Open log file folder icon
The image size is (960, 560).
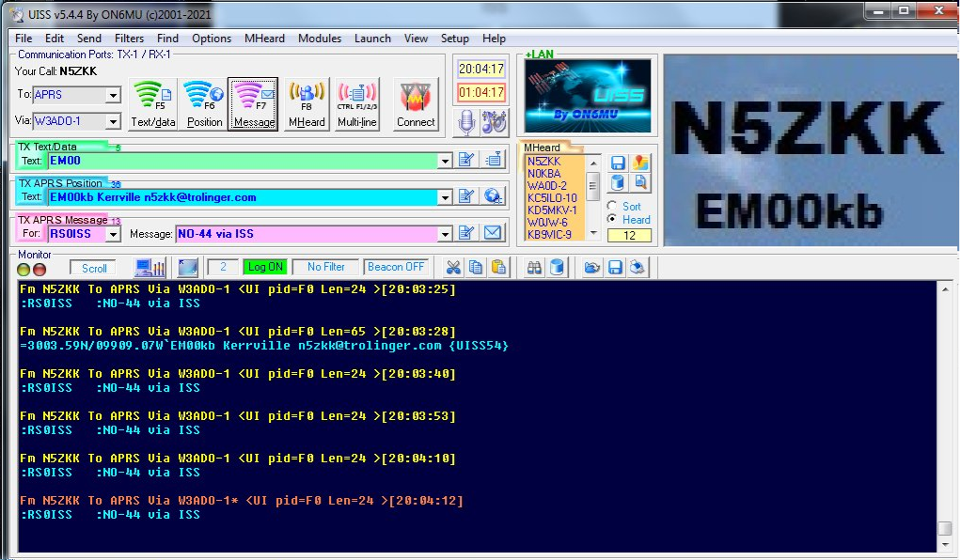point(592,268)
